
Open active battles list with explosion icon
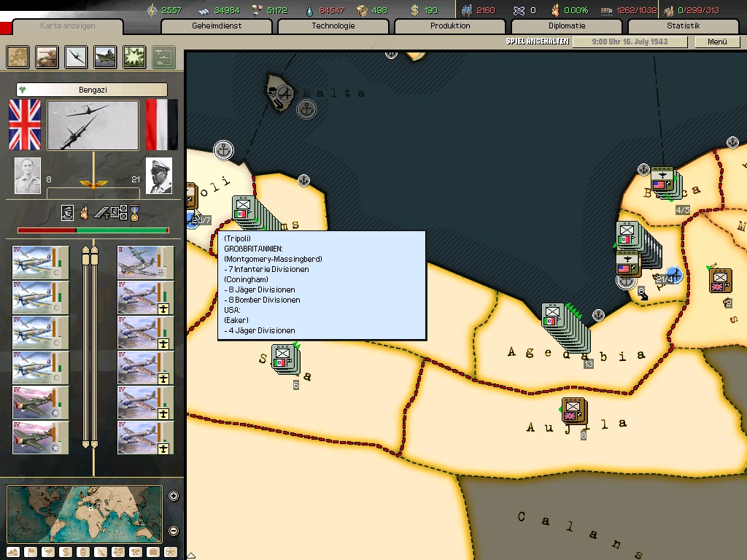(134, 57)
